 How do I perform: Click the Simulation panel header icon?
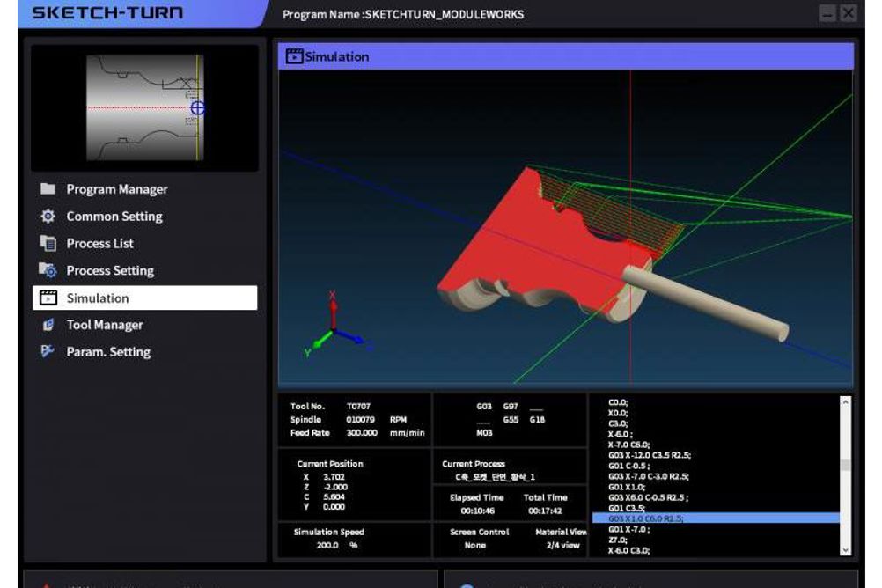(294, 56)
